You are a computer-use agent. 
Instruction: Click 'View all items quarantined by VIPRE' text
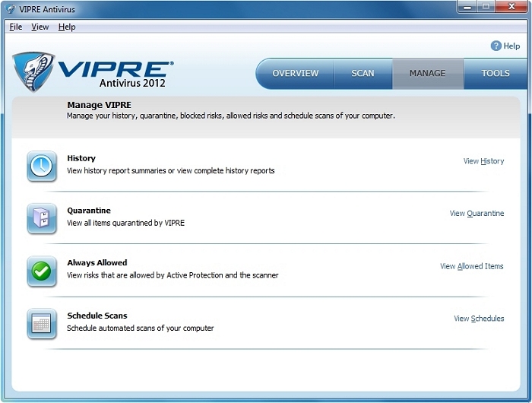coord(125,223)
